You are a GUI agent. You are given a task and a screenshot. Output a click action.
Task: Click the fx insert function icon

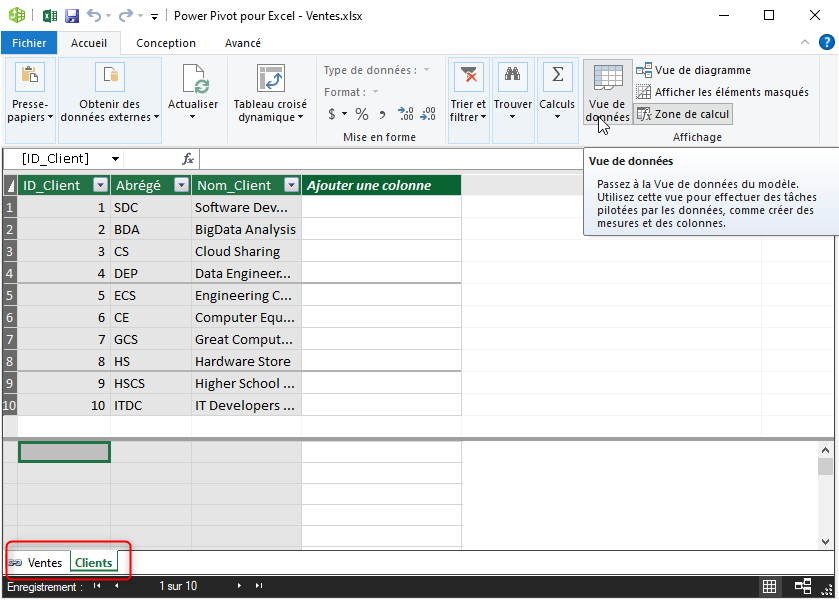tap(188, 159)
